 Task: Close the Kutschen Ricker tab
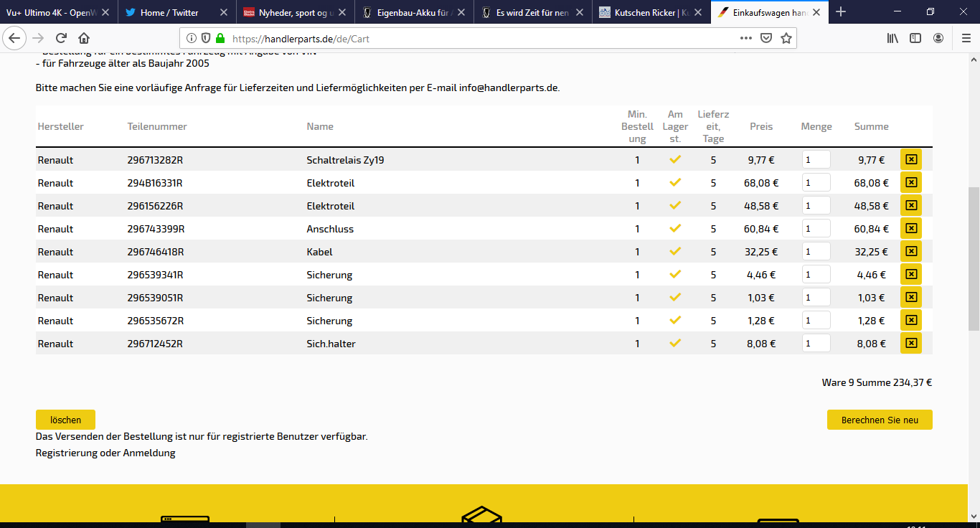tap(699, 12)
